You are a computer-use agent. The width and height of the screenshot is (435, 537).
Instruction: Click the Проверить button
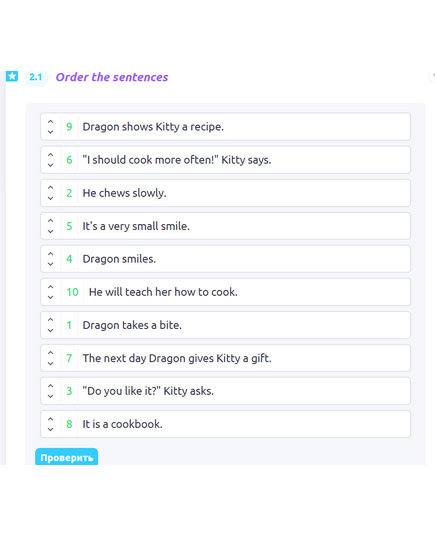click(66, 457)
